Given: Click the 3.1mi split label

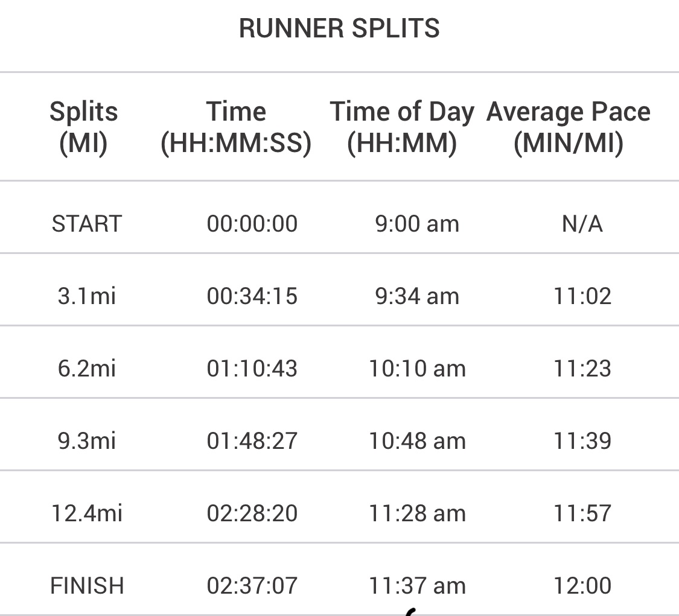Looking at the screenshot, I should coord(87,296).
